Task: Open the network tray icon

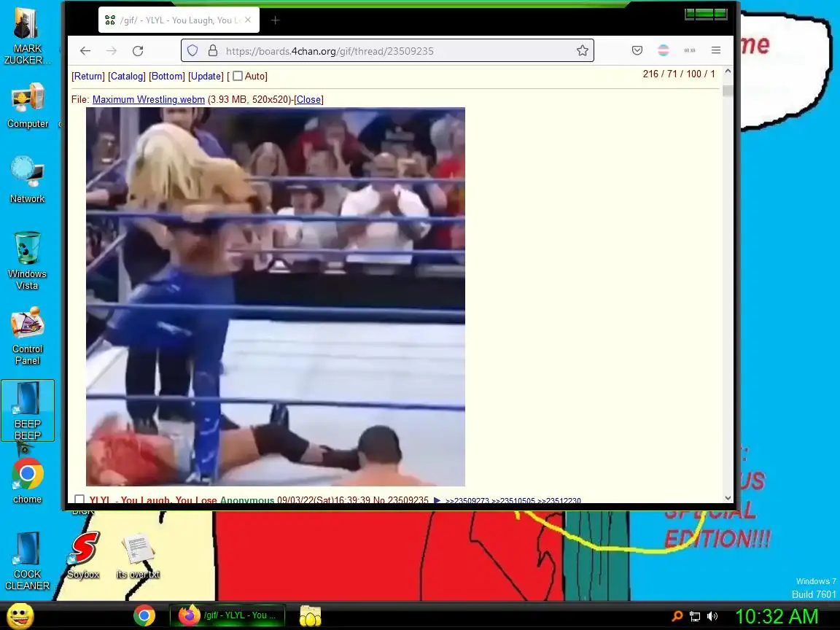Action: [695, 616]
